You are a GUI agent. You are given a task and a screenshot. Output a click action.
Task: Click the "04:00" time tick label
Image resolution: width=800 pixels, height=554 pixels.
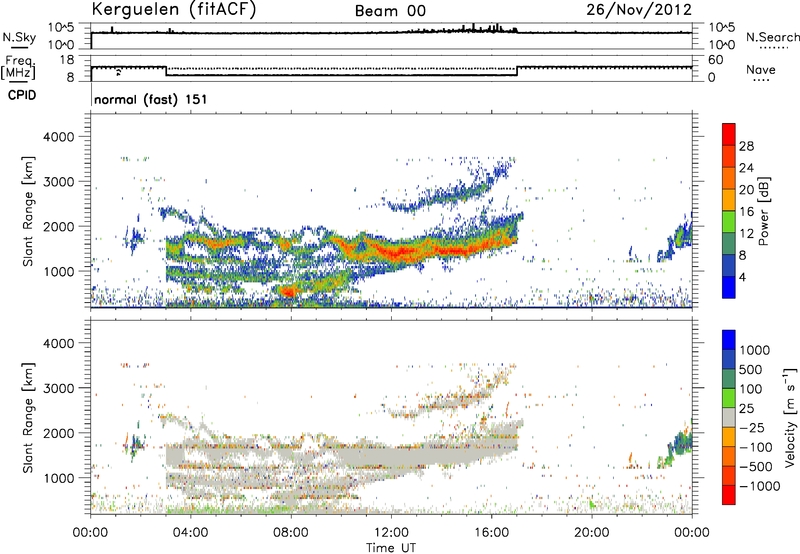(190, 533)
